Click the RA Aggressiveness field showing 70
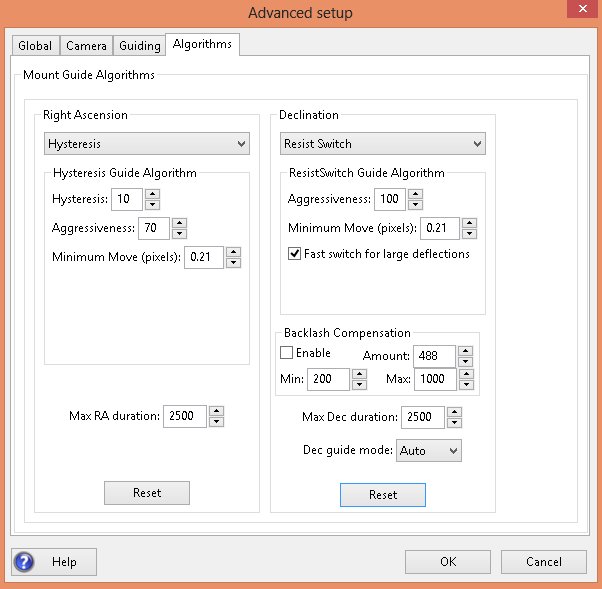Viewport: 602px width, 589px height. point(154,228)
